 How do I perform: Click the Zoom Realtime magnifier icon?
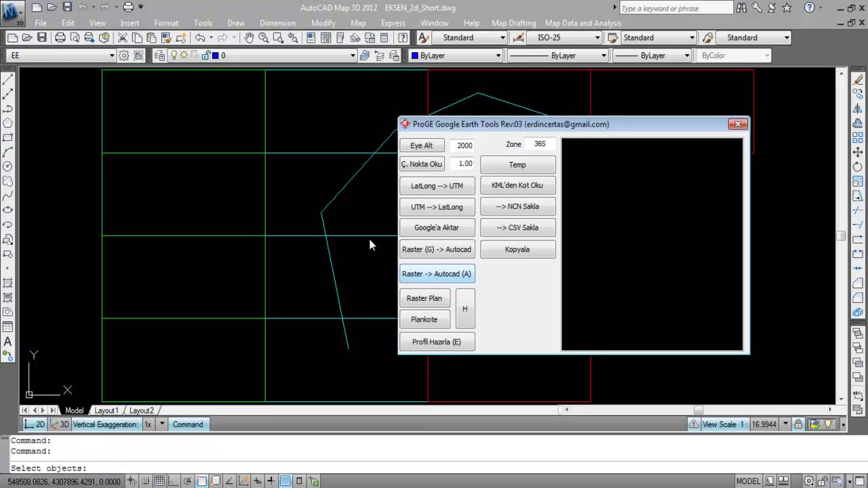pos(264,38)
